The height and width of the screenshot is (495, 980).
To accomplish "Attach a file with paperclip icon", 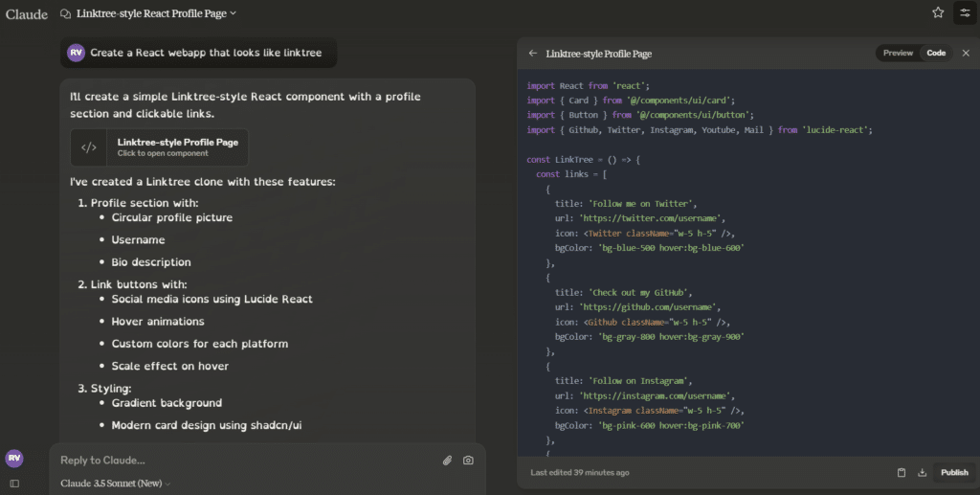I will coord(448,461).
